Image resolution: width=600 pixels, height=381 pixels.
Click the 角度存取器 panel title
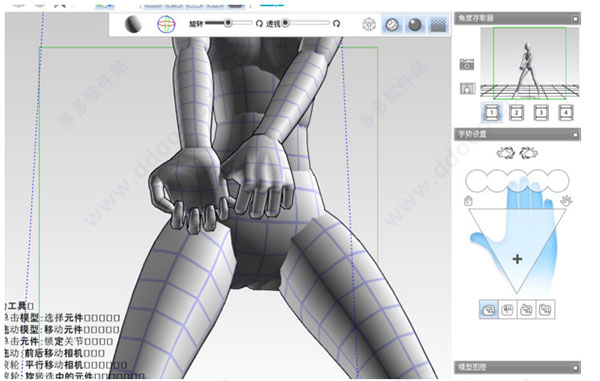(x=476, y=18)
